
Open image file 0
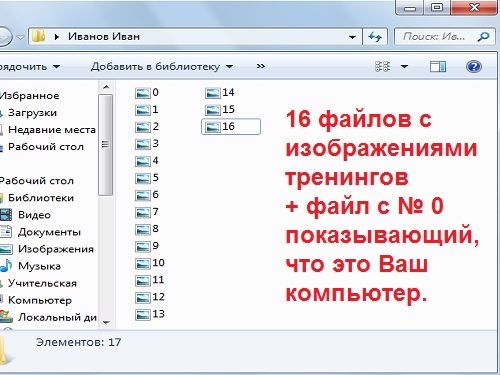[x=147, y=92]
